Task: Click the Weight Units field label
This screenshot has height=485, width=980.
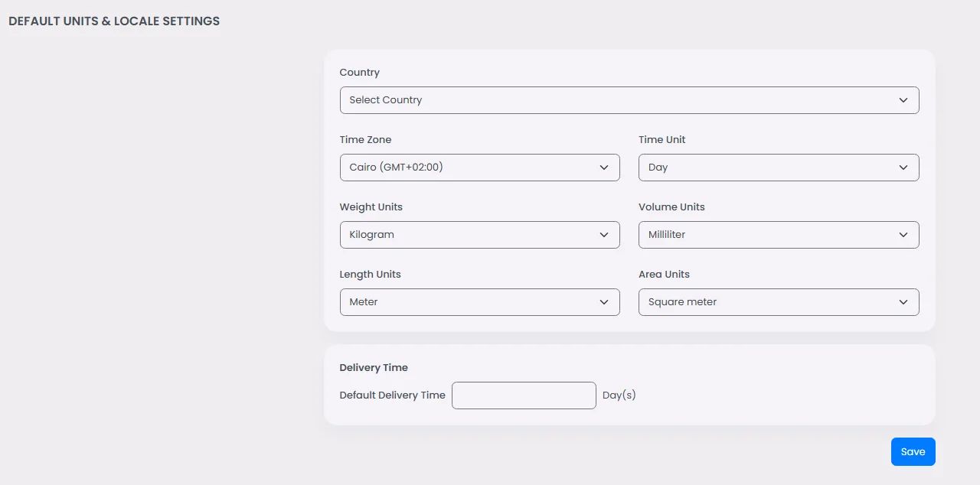Action: point(371,207)
